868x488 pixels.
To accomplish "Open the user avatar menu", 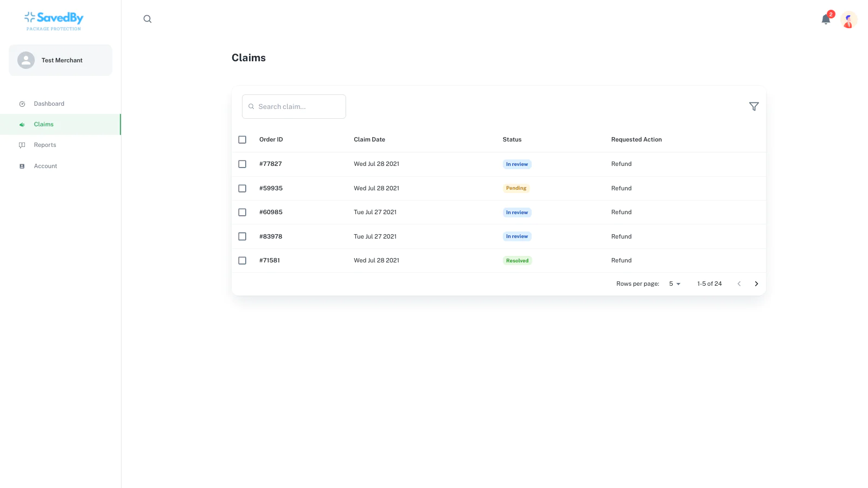I will coord(848,20).
